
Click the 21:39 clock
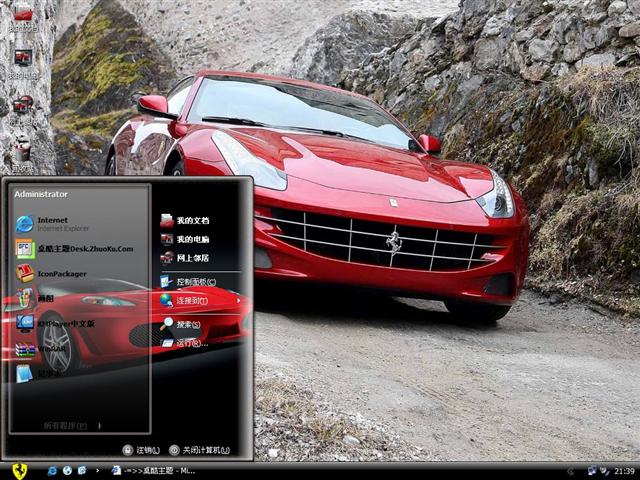click(x=624, y=471)
